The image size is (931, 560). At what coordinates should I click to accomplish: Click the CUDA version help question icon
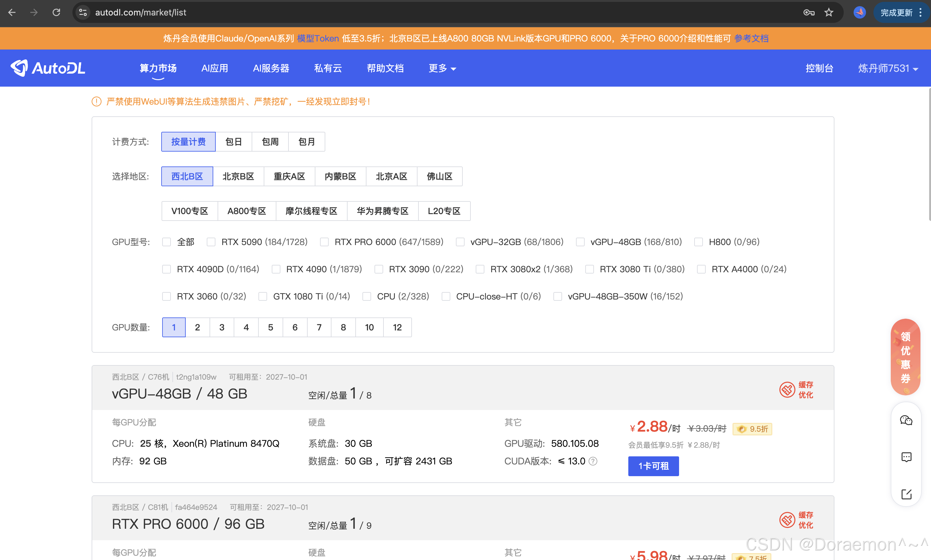click(x=593, y=461)
